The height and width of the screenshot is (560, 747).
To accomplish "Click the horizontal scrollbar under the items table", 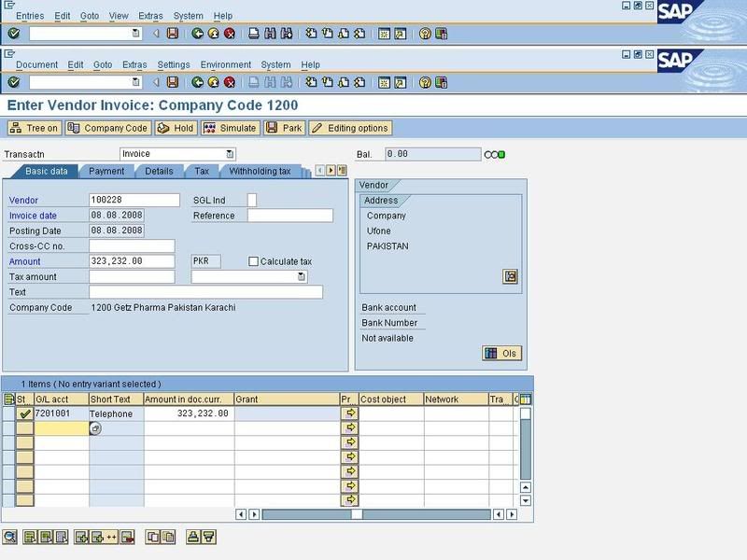I will (x=373, y=514).
